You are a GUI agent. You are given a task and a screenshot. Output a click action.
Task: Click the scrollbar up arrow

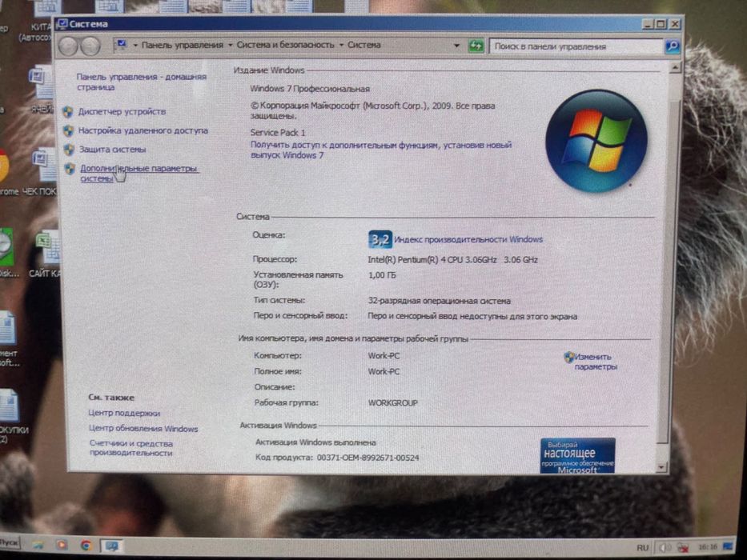point(675,68)
